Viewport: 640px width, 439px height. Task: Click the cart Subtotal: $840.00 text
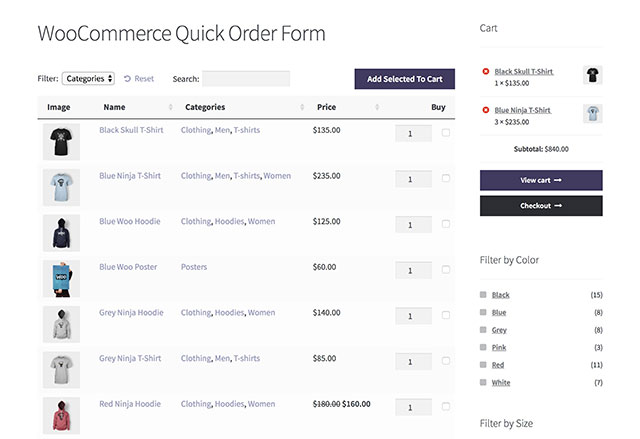(541, 149)
